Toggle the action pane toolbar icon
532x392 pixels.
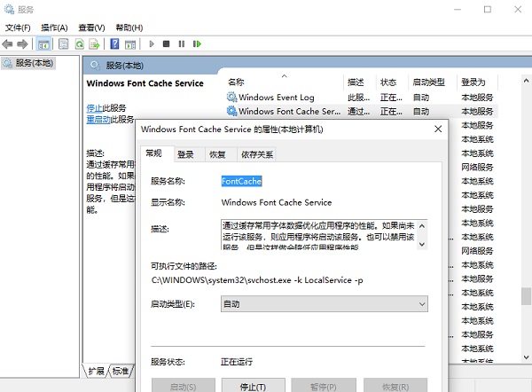(x=130, y=44)
